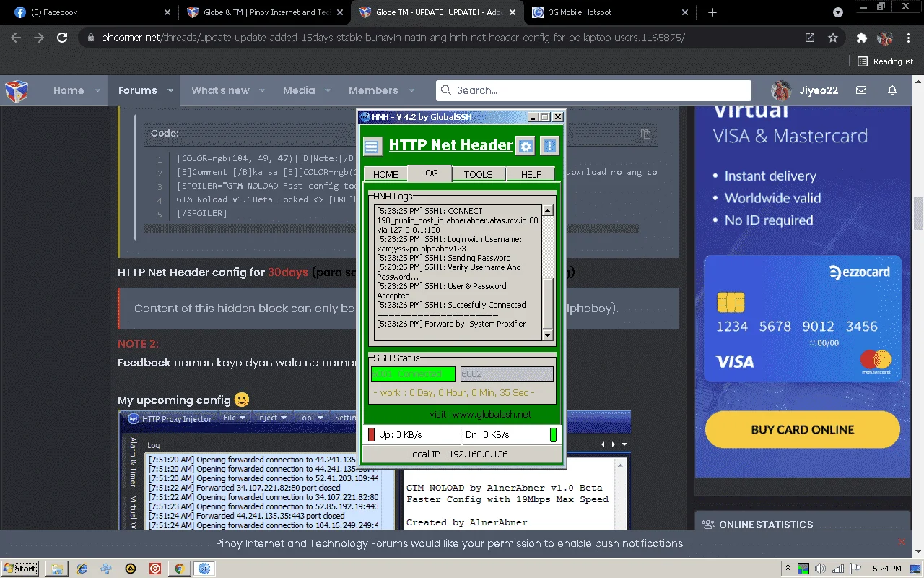This screenshot has height=578, width=924.
Task: Expand the Media dropdown arrow
Action: tap(328, 91)
